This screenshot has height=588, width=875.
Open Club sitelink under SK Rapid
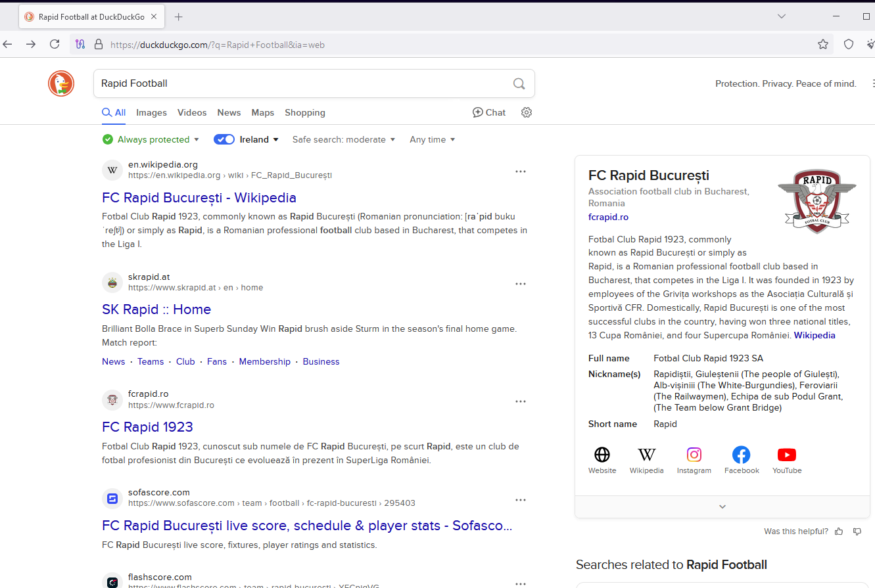tap(185, 361)
